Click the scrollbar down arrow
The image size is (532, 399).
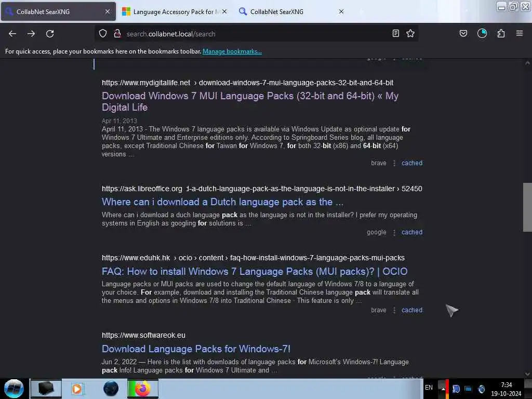coord(527,374)
